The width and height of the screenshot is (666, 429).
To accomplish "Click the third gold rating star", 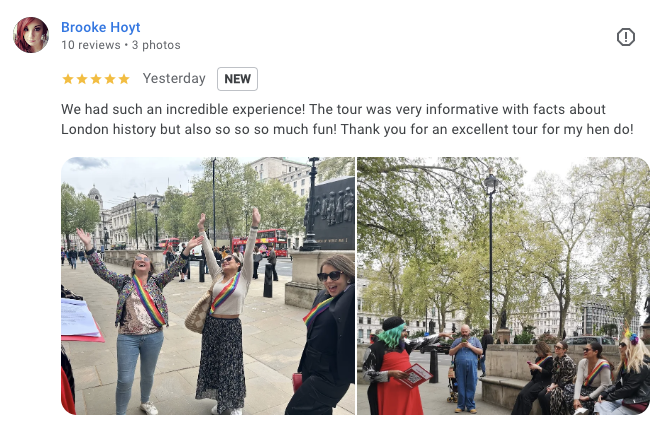I will 96,79.
